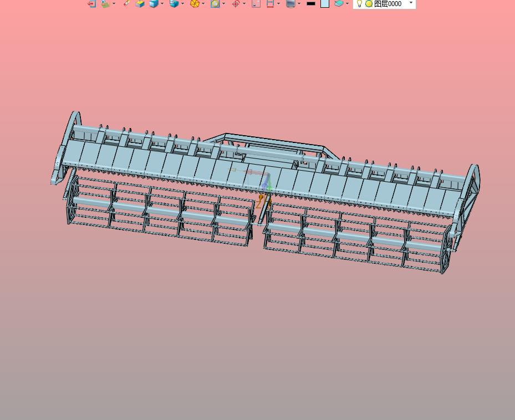Viewport: 515px width, 420px height.
Task: Click the red exit arrow icon
Action: tap(91, 4)
